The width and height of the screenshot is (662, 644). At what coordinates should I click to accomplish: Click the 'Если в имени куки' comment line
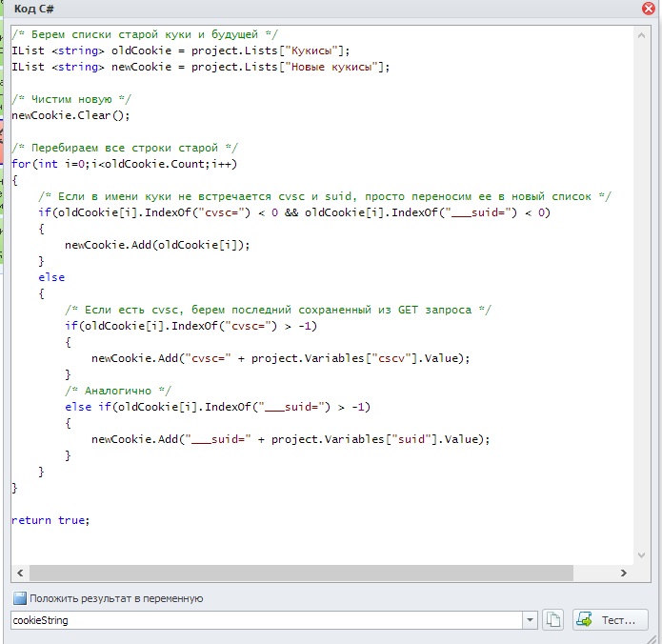pyautogui.click(x=324, y=196)
